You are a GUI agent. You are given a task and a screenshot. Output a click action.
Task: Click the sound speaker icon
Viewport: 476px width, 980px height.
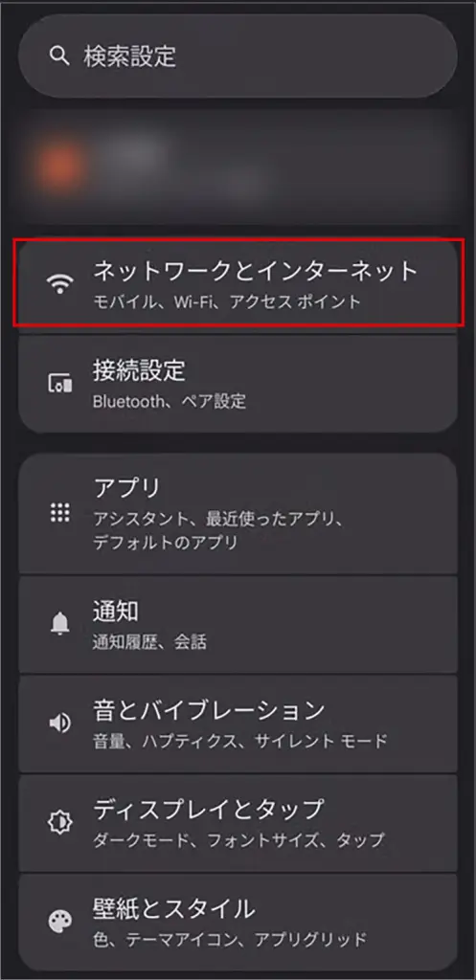[60, 724]
